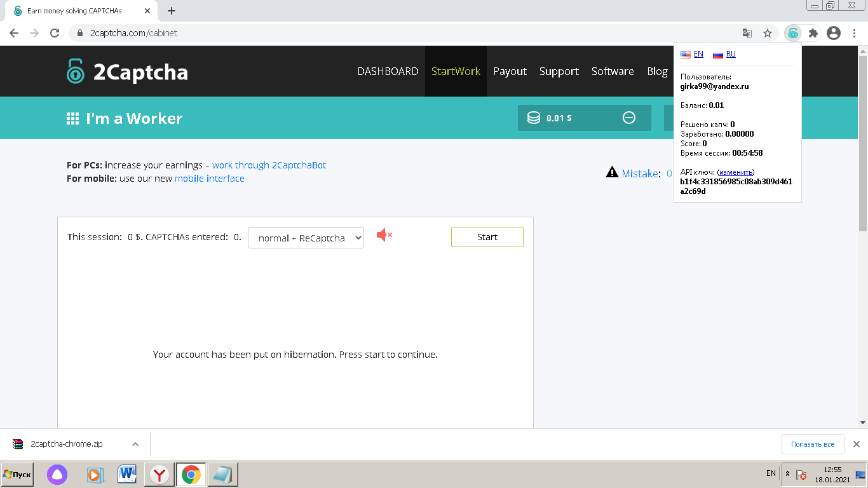Image resolution: width=868 pixels, height=488 pixels.
Task: Open Yandex Browser from the taskbar
Action: pyautogui.click(x=159, y=474)
